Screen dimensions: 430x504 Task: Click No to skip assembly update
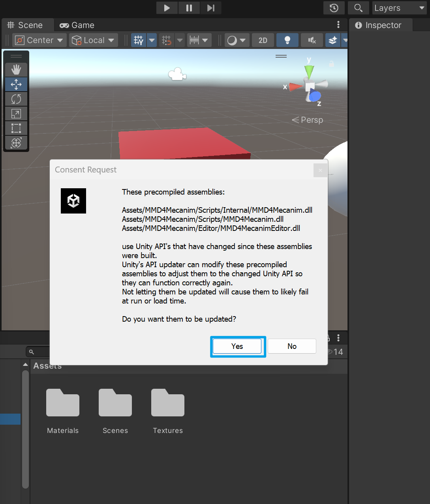pos(292,346)
